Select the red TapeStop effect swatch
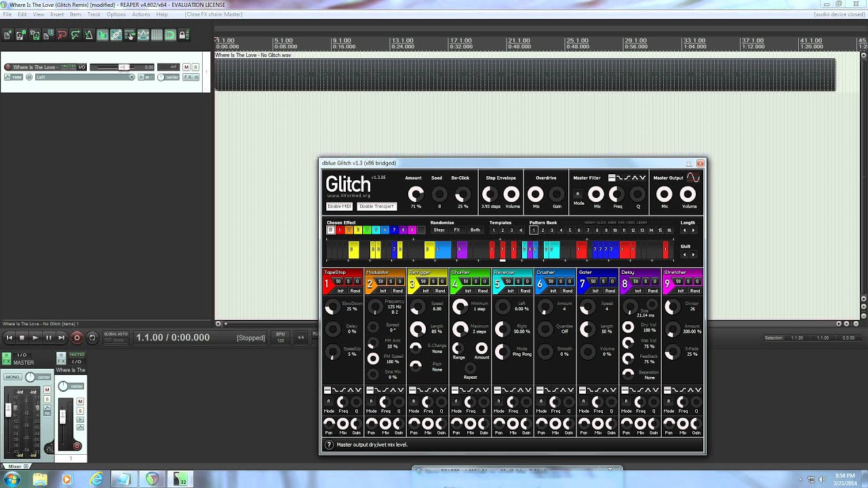This screenshot has height=488, width=868. 340,230
